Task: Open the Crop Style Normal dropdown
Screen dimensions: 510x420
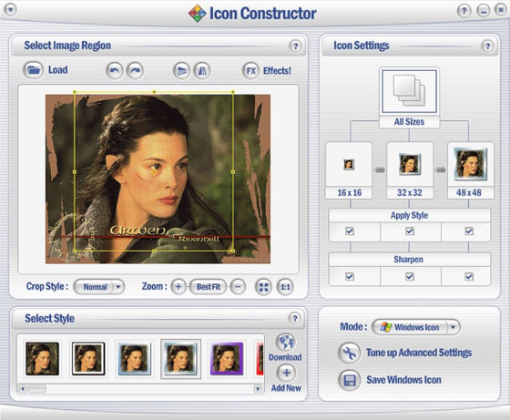Action: pos(99,287)
